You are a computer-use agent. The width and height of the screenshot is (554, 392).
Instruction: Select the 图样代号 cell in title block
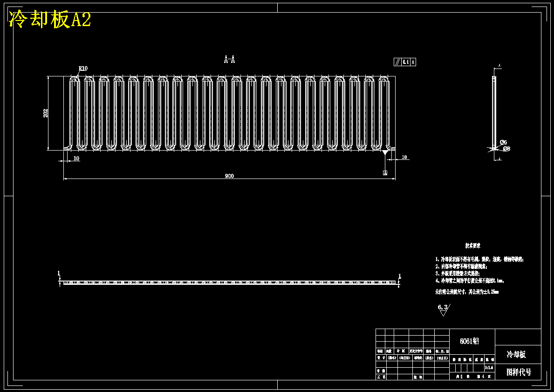(x=518, y=372)
